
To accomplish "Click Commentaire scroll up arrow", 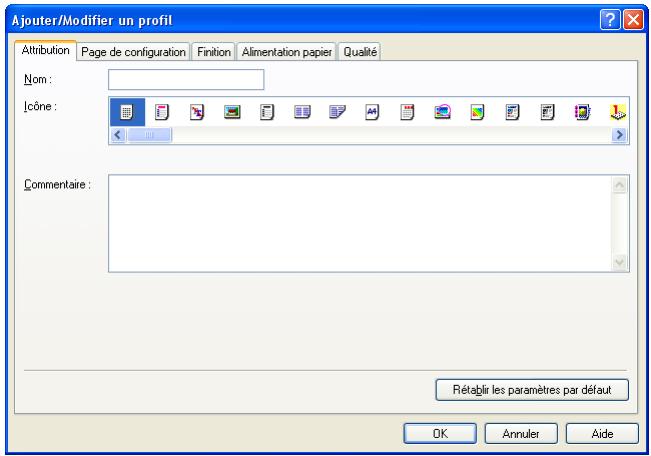I will 619,185.
